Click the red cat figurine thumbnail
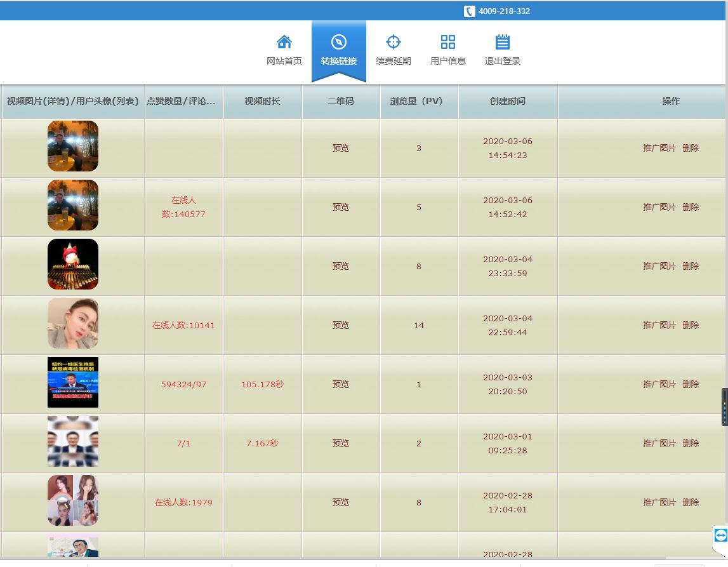 (73, 264)
